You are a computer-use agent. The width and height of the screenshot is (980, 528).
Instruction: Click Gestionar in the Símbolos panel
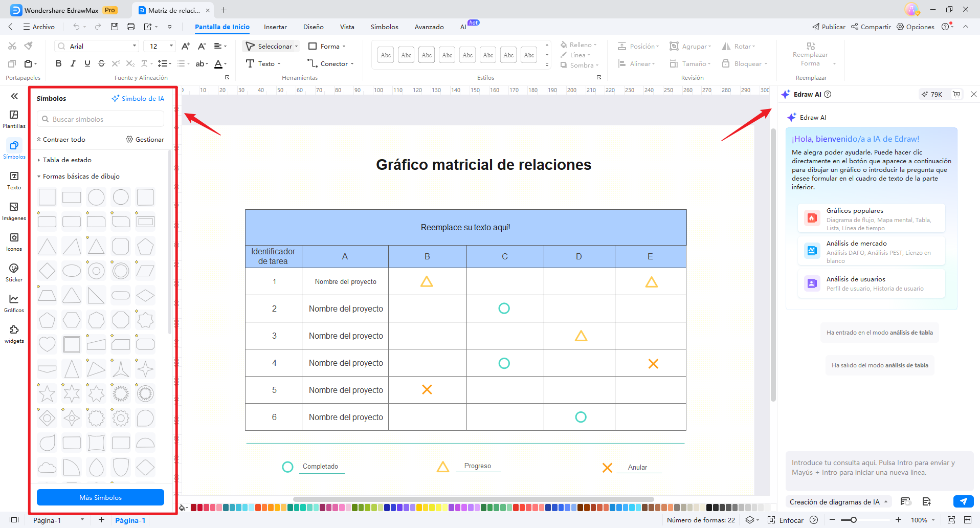coord(145,139)
